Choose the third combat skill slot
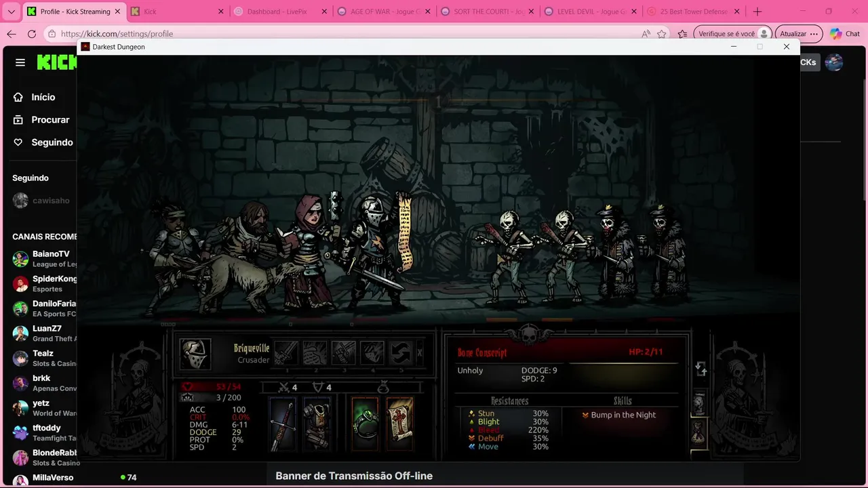The image size is (868, 488). tap(343, 352)
